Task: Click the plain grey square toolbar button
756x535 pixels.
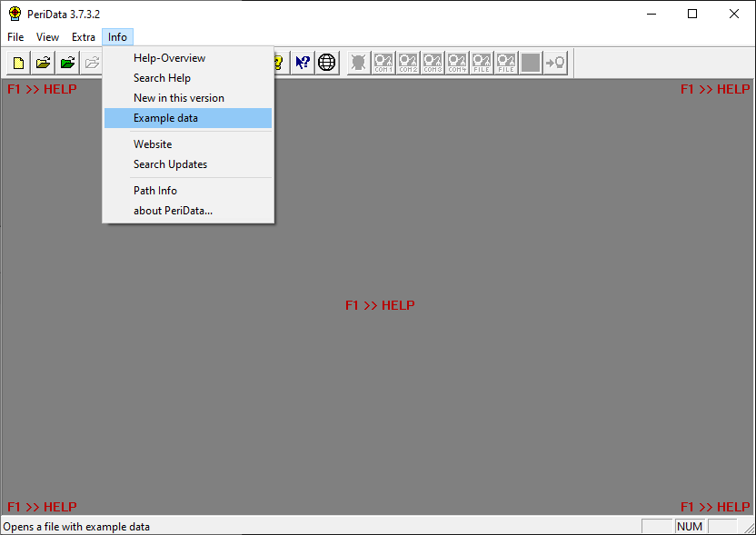Action: [x=531, y=63]
